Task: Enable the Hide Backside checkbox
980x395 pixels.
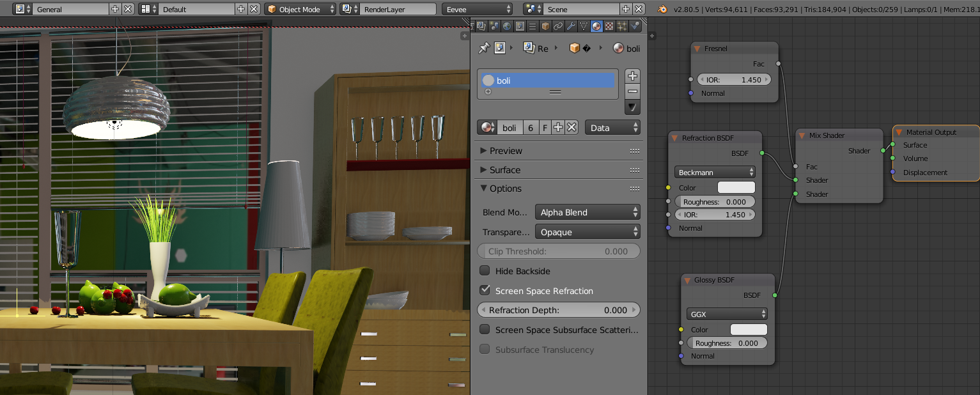Action: click(485, 271)
